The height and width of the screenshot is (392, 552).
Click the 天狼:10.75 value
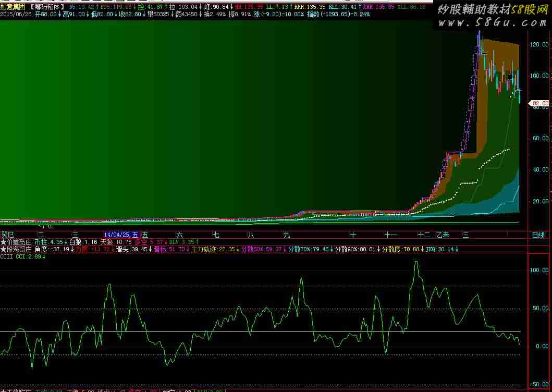(116, 242)
